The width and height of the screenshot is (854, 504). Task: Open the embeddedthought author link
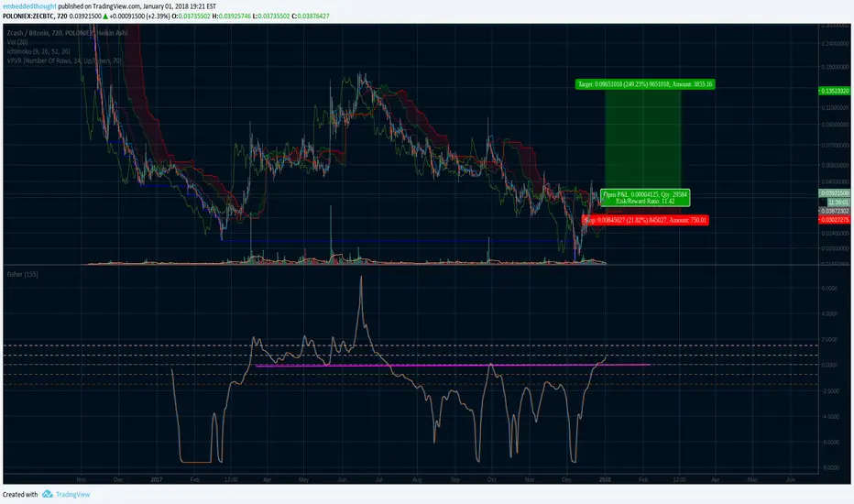pos(29,6)
